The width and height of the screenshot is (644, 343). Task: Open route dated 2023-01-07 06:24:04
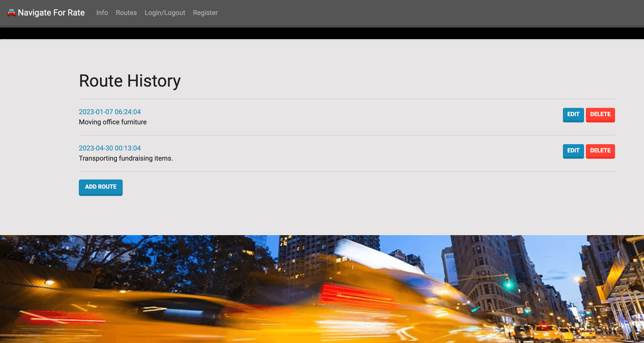pos(110,112)
